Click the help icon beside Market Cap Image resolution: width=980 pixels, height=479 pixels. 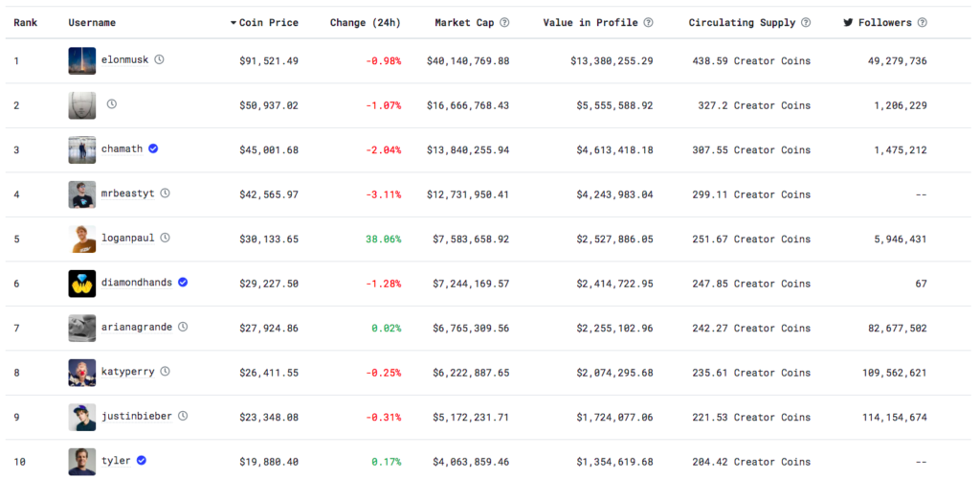pos(504,22)
